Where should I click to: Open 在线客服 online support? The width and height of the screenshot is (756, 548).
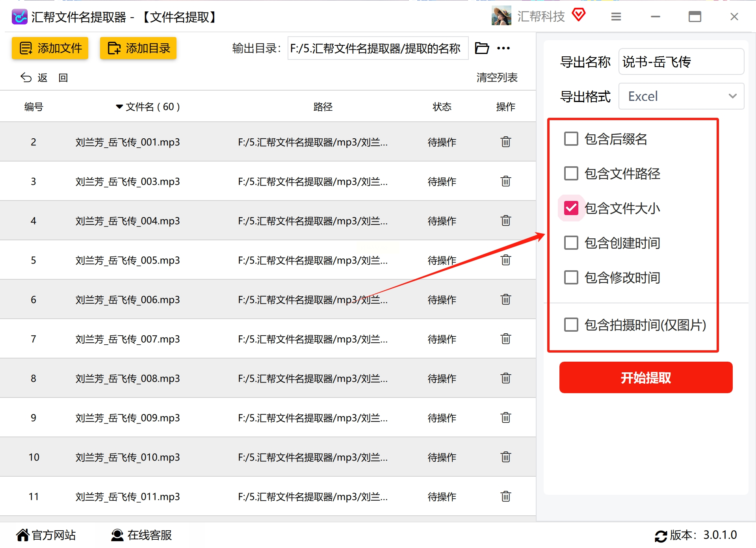[141, 535]
